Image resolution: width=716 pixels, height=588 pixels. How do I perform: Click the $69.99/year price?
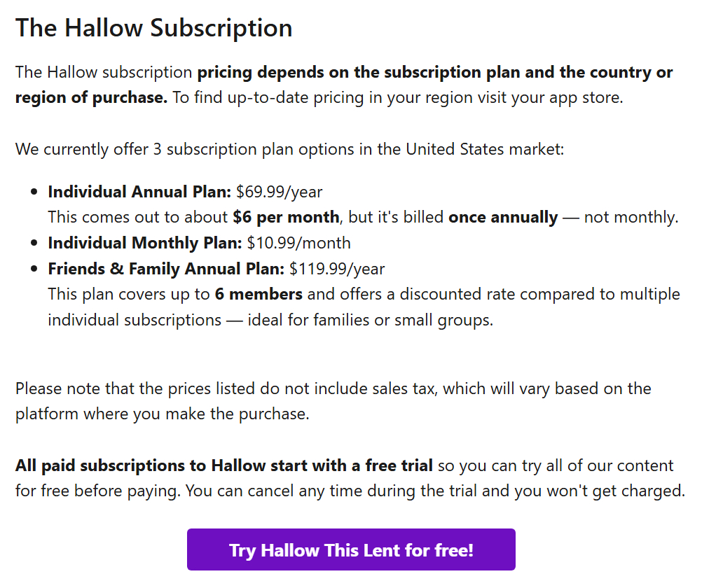pos(280,192)
